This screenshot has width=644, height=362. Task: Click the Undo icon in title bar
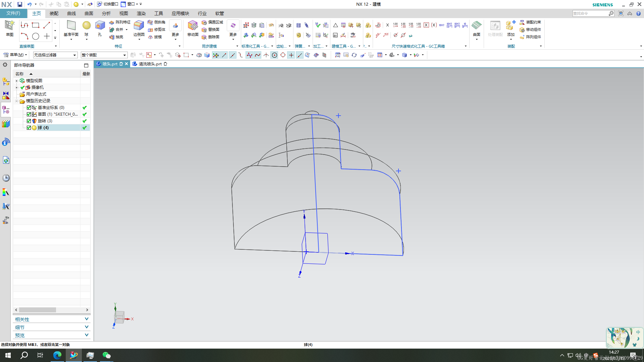point(30,4)
